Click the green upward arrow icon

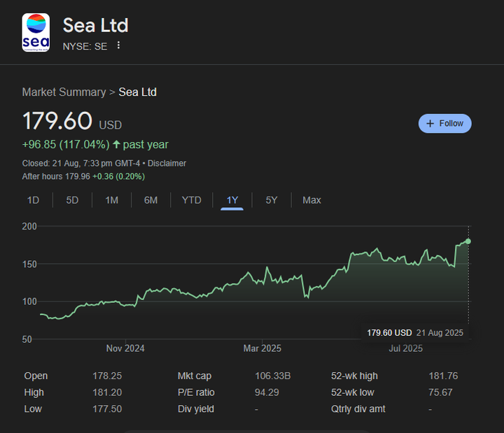tap(116, 145)
